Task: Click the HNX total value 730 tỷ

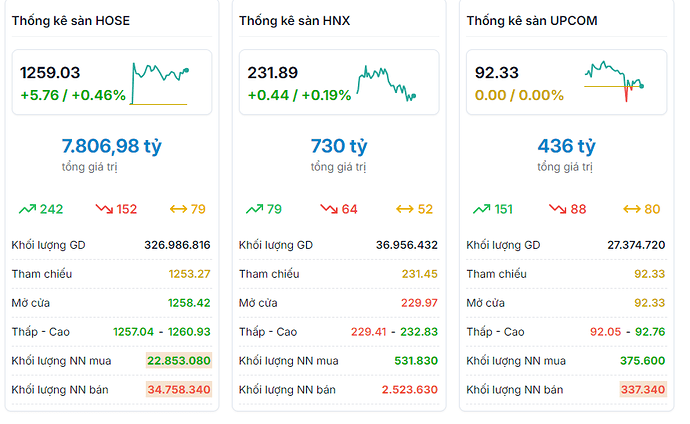Action: (x=338, y=146)
